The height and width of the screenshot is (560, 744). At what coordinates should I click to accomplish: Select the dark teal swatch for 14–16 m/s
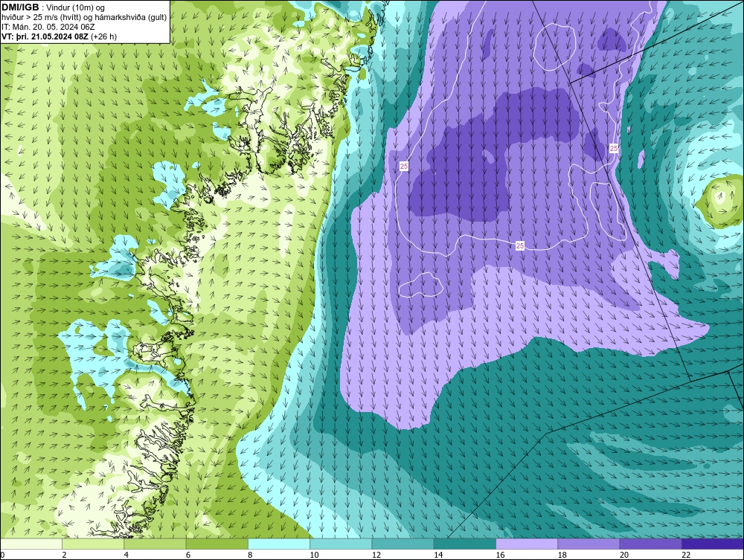coord(464,544)
